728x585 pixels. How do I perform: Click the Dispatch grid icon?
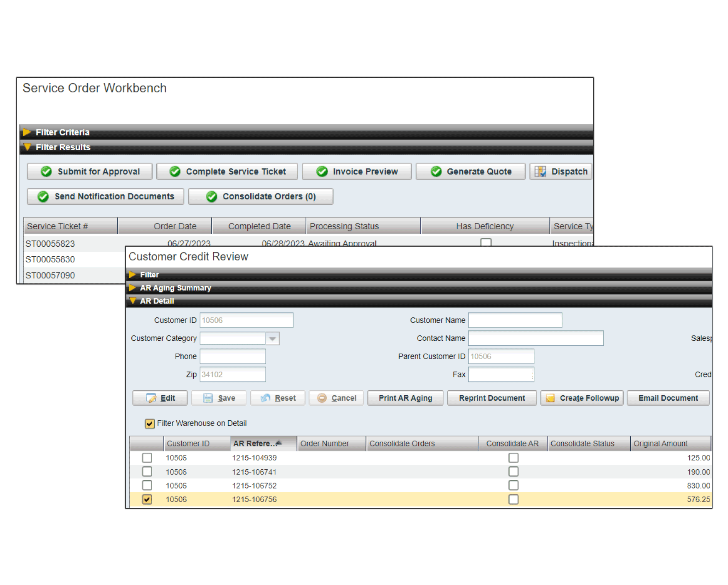tap(540, 171)
